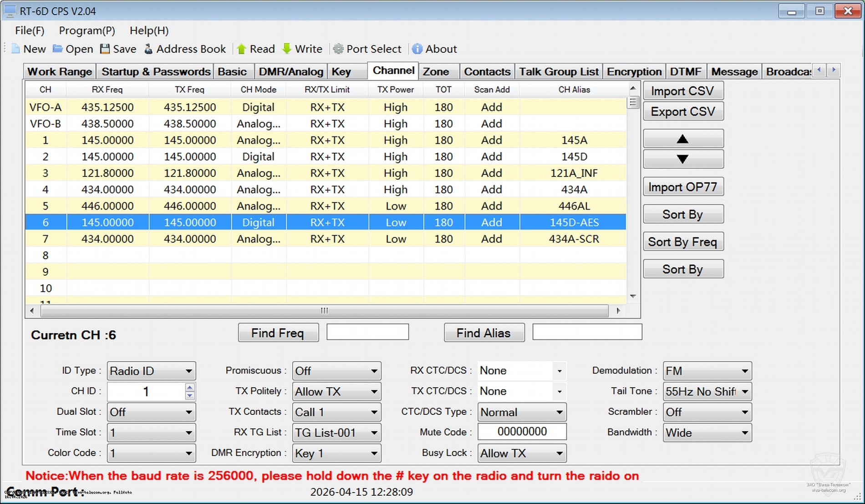Viewport: 865px width, 504px height.
Task: Save the configuration with the Save icon
Action: pyautogui.click(x=105, y=49)
